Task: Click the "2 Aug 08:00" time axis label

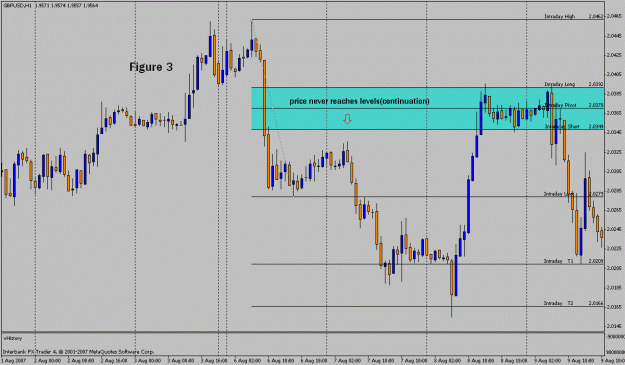Action: (x=81, y=361)
